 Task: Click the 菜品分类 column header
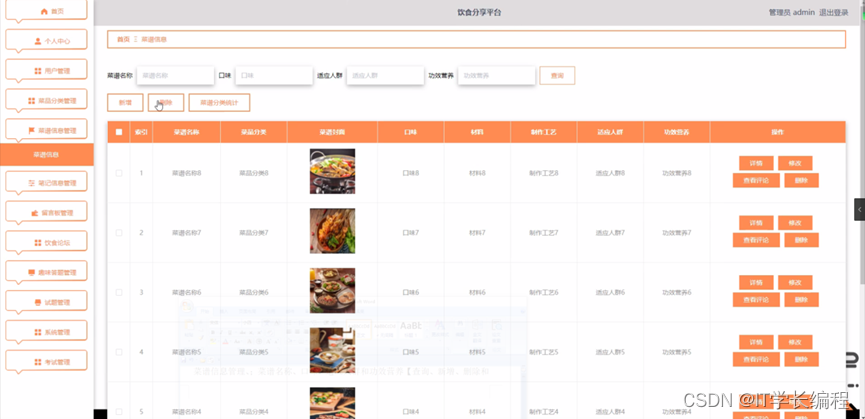pyautogui.click(x=253, y=132)
